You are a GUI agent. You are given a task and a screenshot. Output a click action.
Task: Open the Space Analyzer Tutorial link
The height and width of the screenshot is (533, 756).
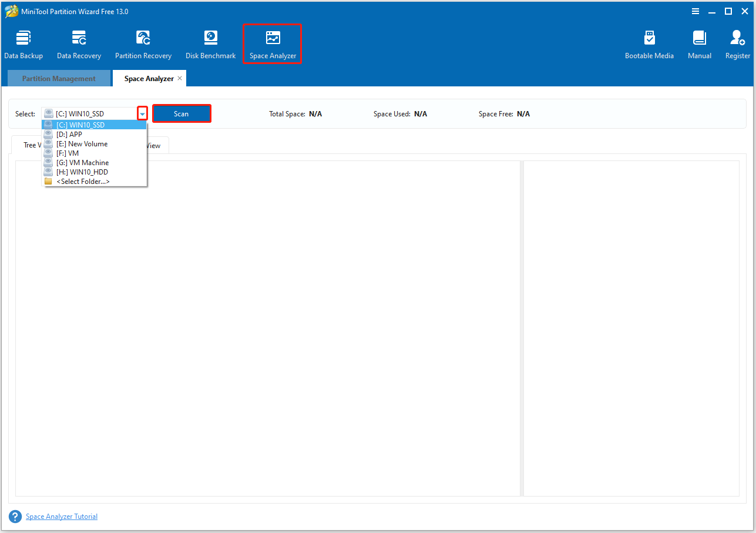pyautogui.click(x=61, y=516)
